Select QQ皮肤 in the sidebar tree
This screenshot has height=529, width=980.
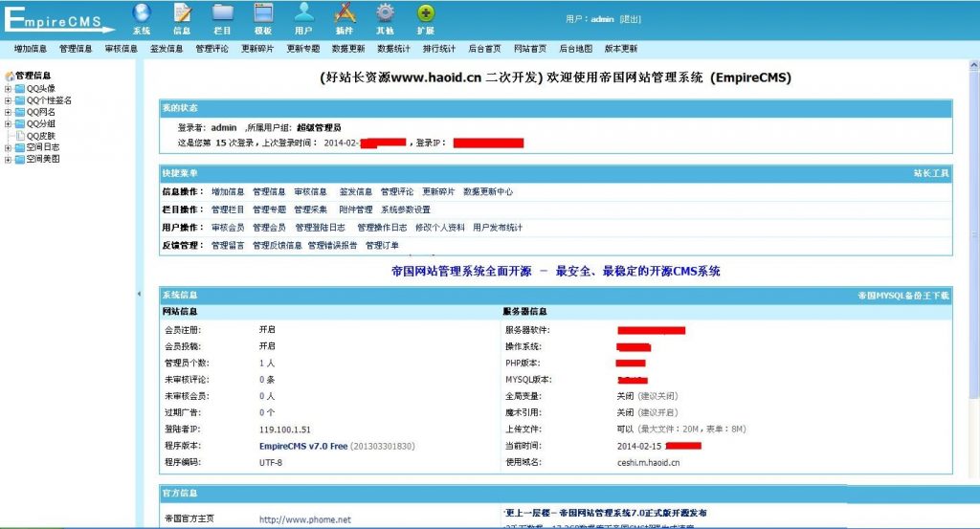click(40, 136)
